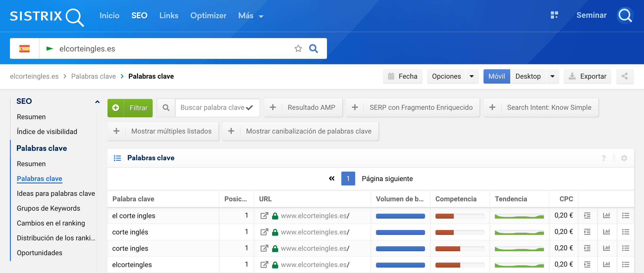Go to Inicio in top navigation
The image size is (644, 273).
[x=109, y=16]
